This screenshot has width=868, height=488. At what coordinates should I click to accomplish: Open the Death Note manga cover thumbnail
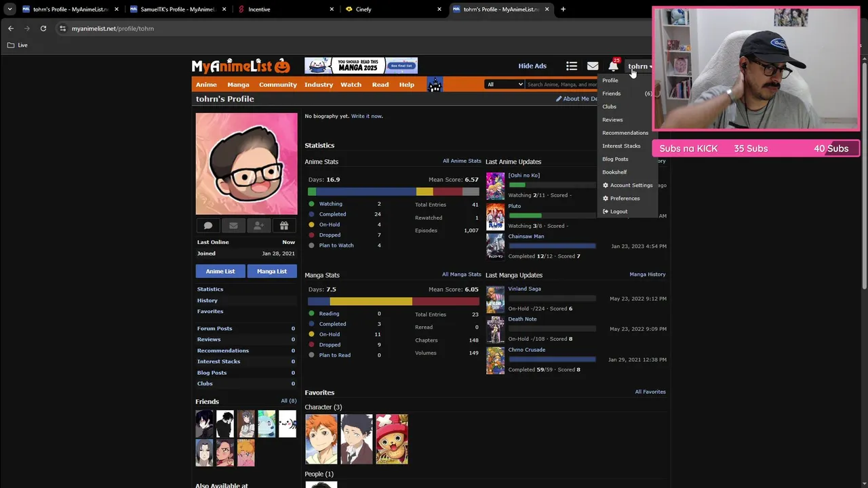[x=495, y=330]
